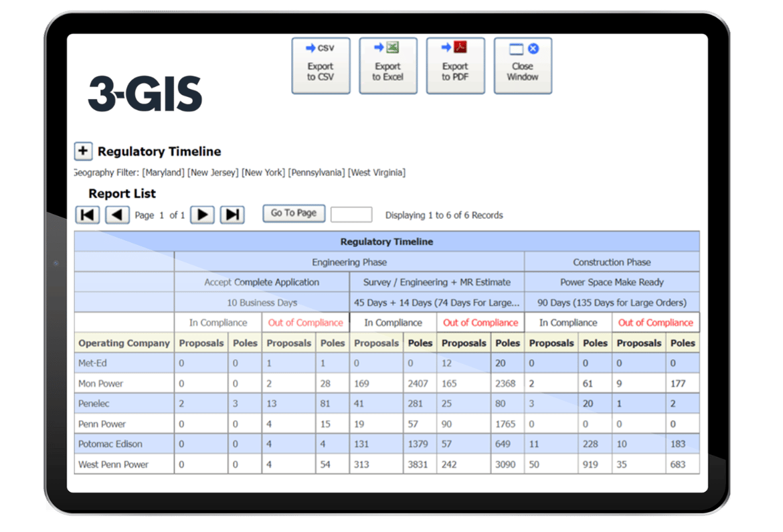Click Mon Power's 177 poles value
Screen dimensions: 783x532
point(678,383)
